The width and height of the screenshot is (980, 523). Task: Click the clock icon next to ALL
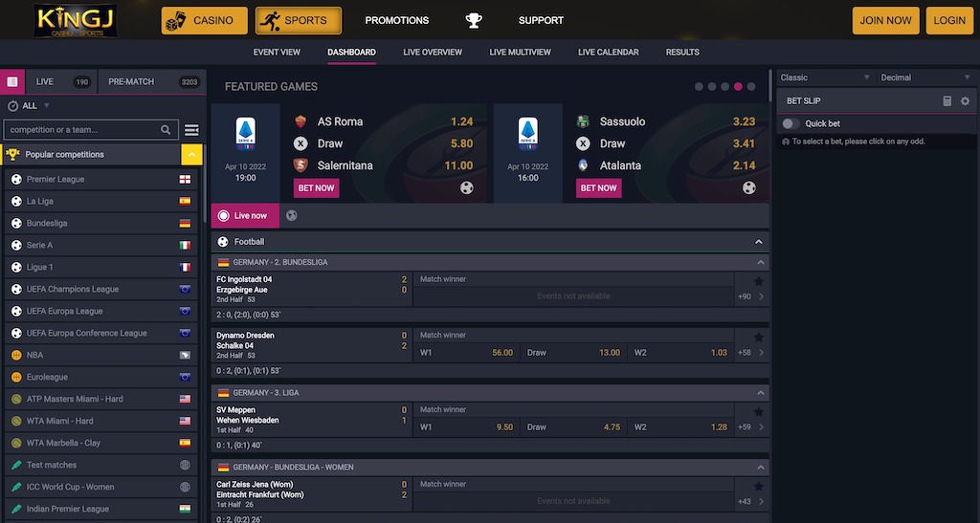[12, 106]
